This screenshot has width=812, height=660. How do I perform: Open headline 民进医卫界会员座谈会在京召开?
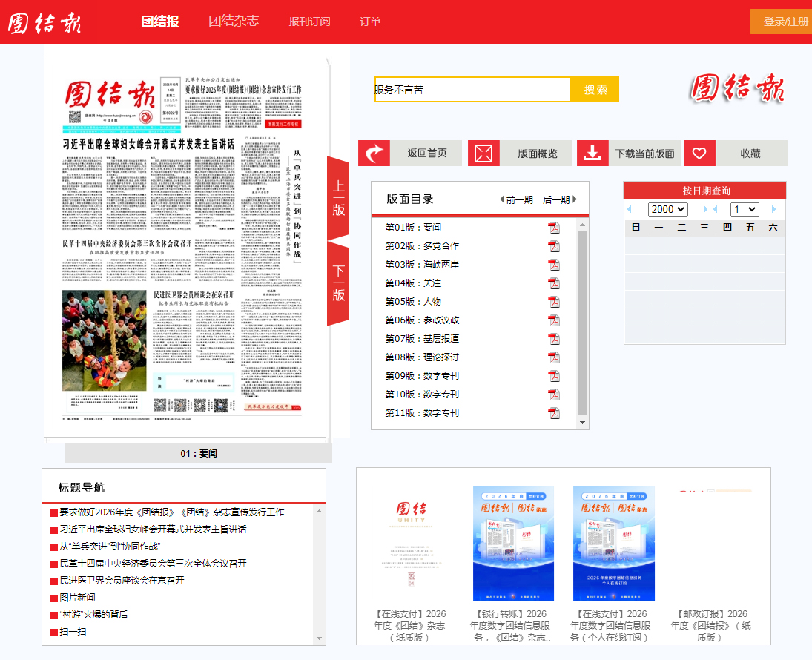click(x=122, y=581)
